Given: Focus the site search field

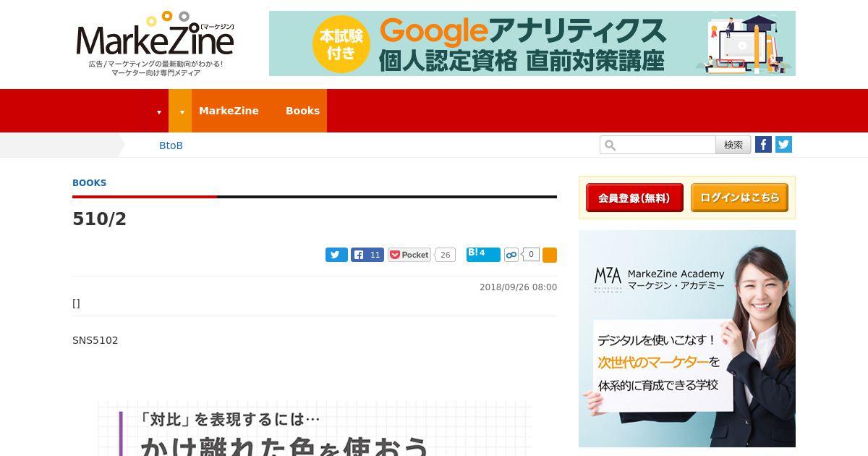Looking at the screenshot, I should pos(658,145).
